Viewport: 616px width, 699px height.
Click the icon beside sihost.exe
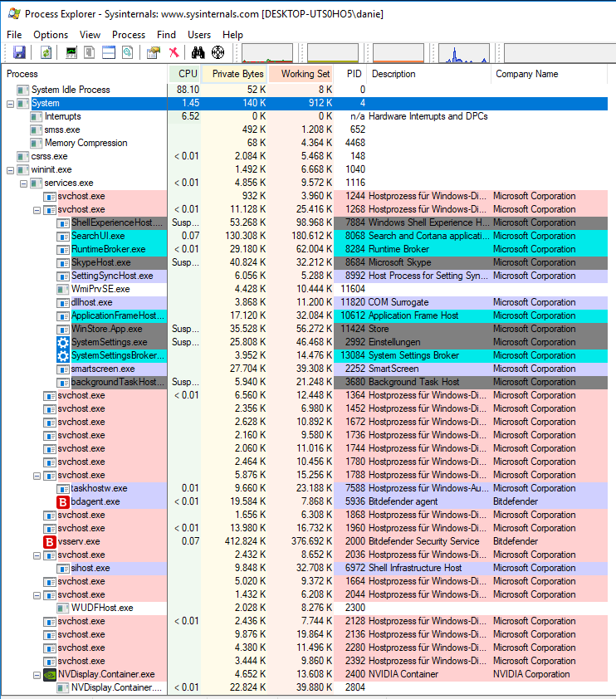[63, 569]
